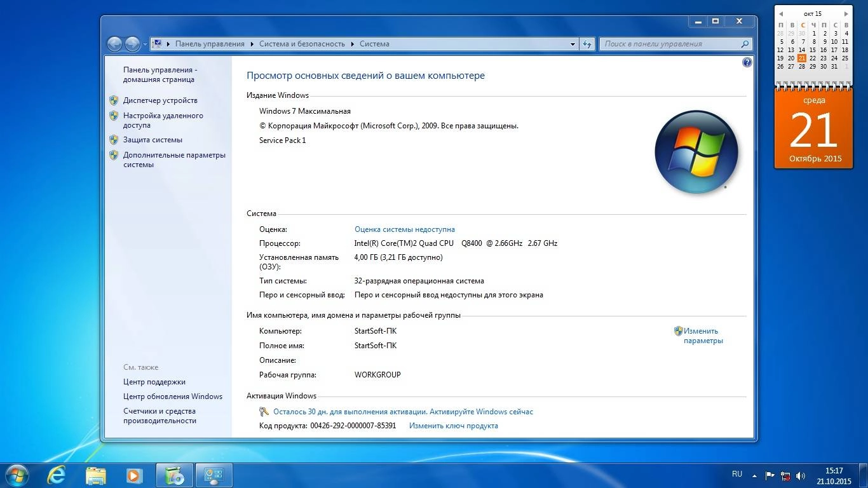Click the Windows logo image in the window
The image size is (868, 488).
pos(696,152)
